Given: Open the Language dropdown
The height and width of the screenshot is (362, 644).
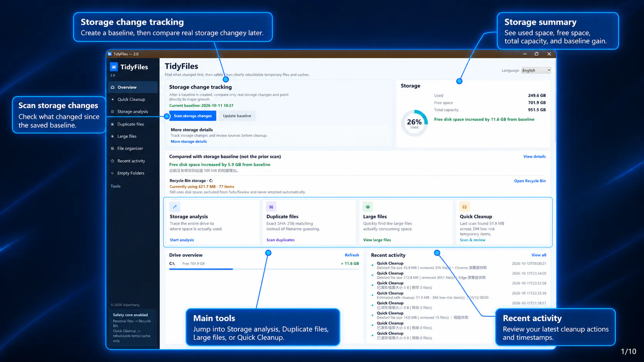Looking at the screenshot, I should [536, 70].
